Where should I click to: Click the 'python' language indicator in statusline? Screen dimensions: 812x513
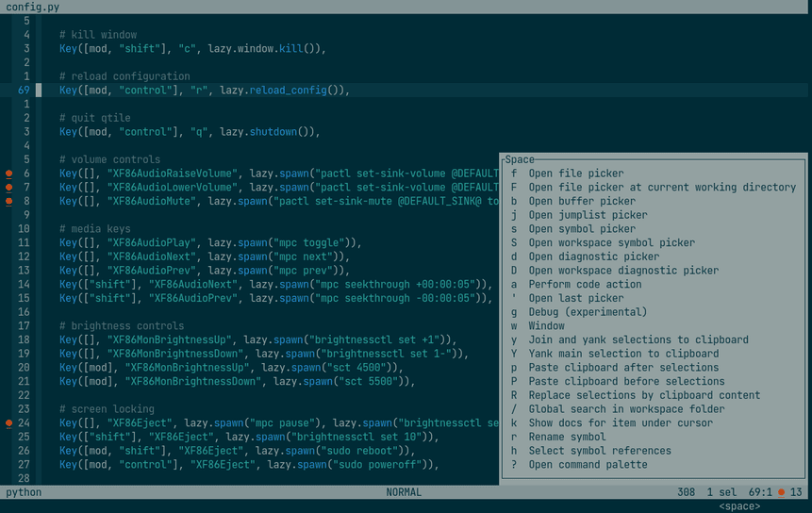[24, 492]
